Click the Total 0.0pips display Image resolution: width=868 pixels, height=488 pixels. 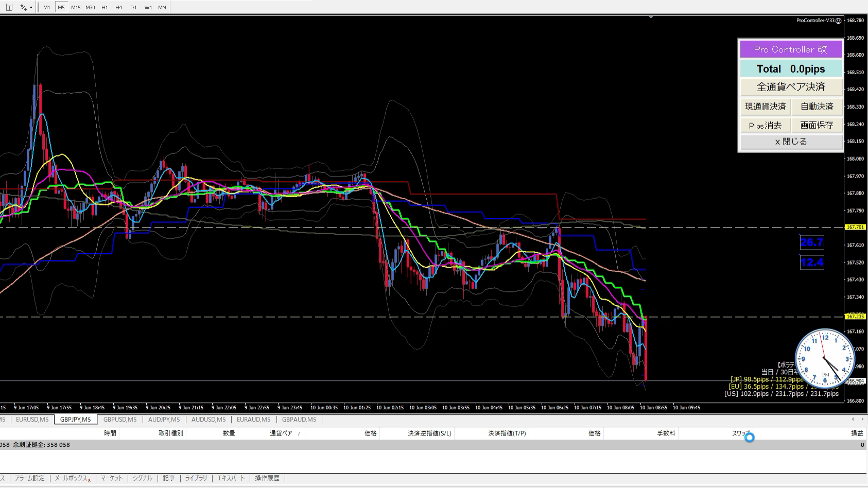pos(791,69)
